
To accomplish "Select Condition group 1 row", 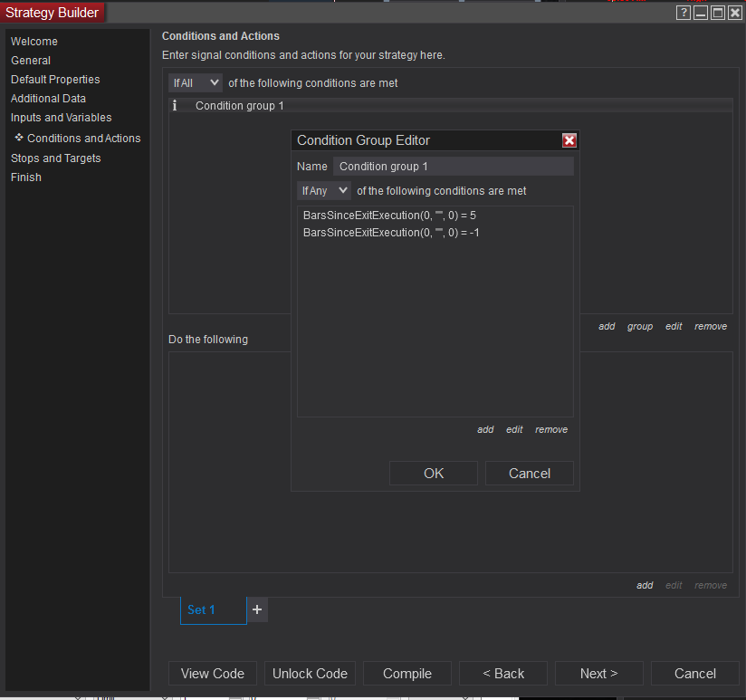I will coord(451,106).
